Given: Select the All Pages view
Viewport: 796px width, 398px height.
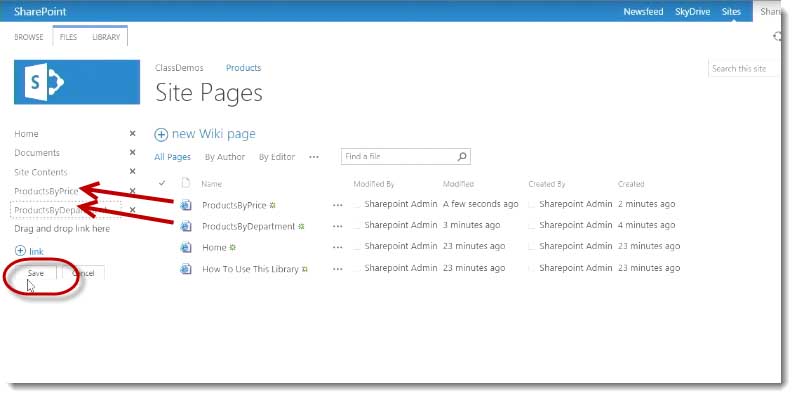Looking at the screenshot, I should click(x=173, y=157).
